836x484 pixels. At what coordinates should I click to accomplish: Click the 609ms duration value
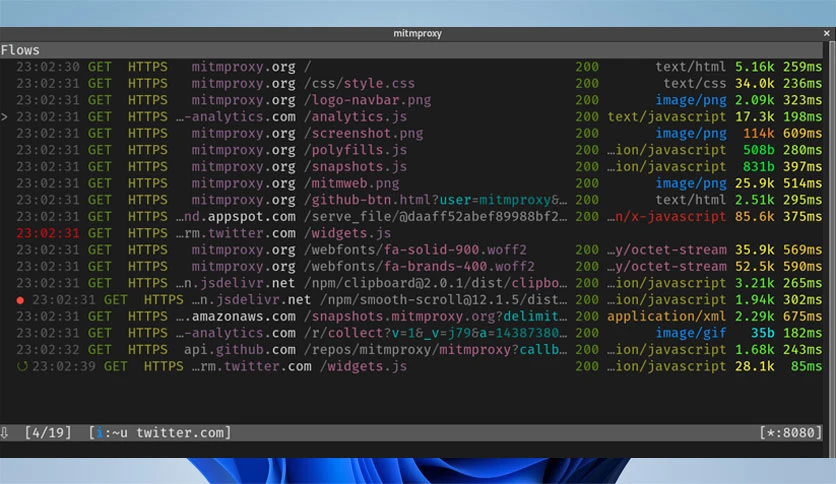click(x=802, y=133)
